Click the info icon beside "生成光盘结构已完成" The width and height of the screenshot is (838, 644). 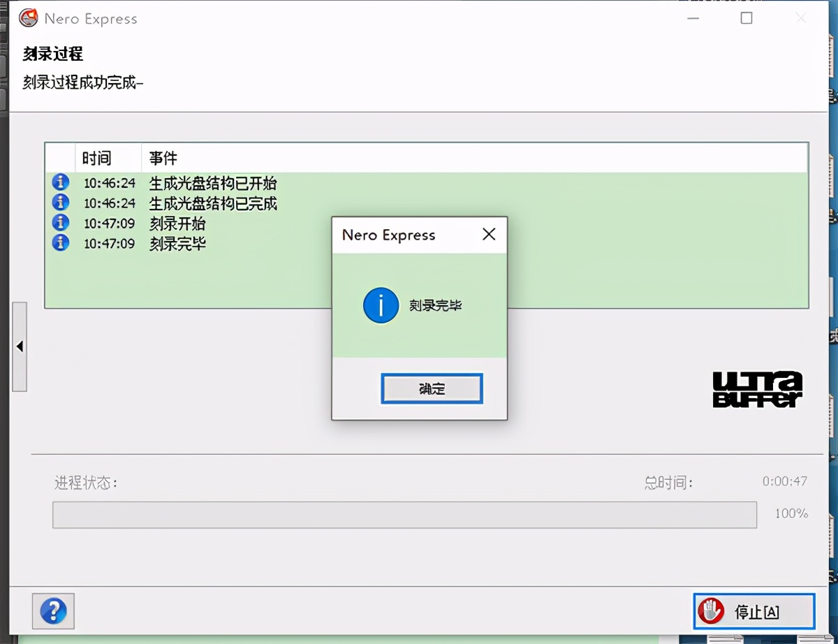61,203
